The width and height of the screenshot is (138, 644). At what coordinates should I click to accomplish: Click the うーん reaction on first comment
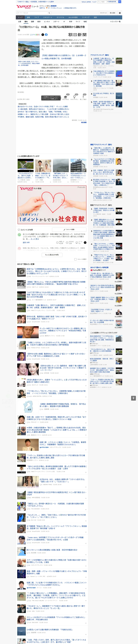79,242
